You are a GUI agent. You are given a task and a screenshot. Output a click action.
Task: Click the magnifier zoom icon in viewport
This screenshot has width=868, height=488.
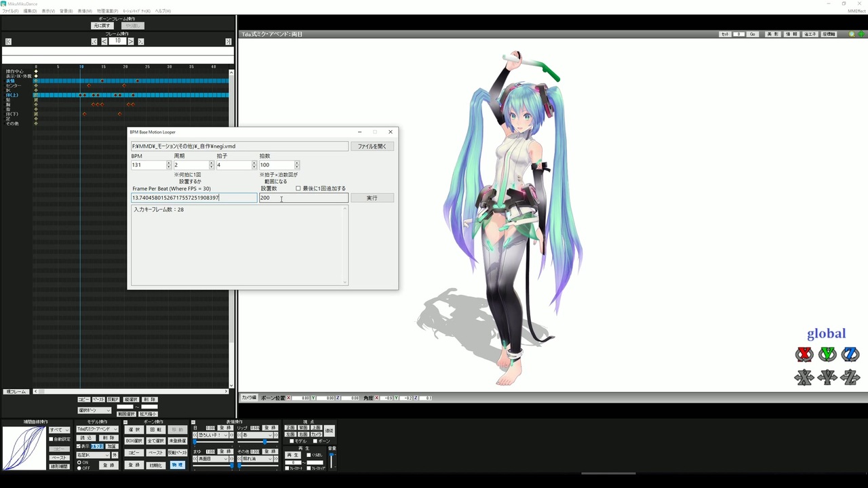point(852,34)
